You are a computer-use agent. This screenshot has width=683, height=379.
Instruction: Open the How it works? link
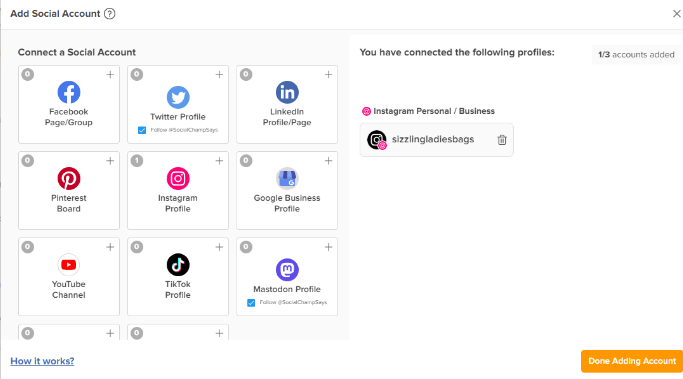(42, 361)
